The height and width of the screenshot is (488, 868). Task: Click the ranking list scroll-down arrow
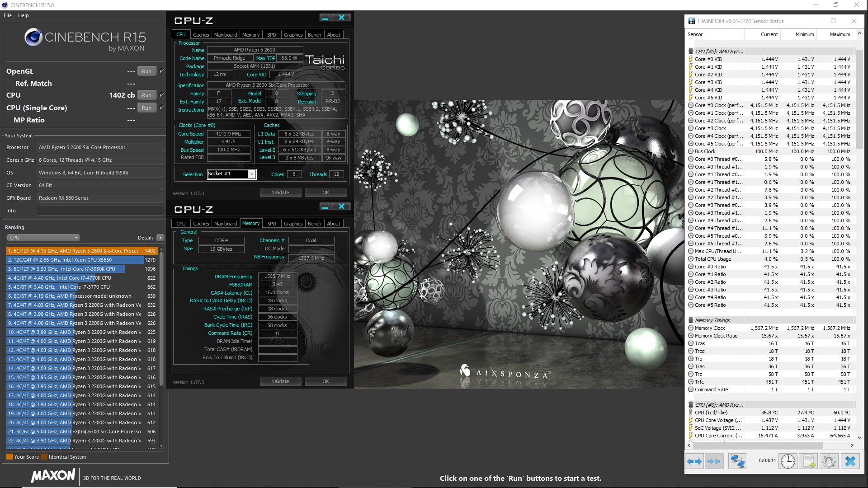161,446
